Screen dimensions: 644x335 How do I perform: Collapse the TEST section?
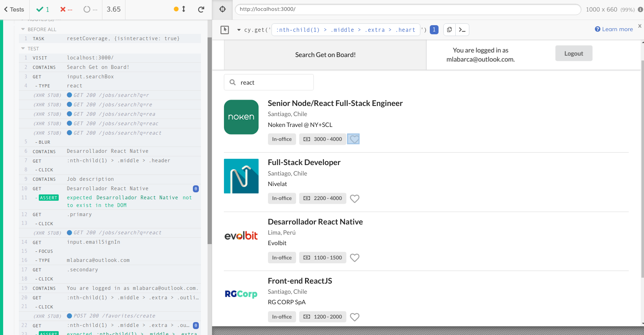[30, 49]
